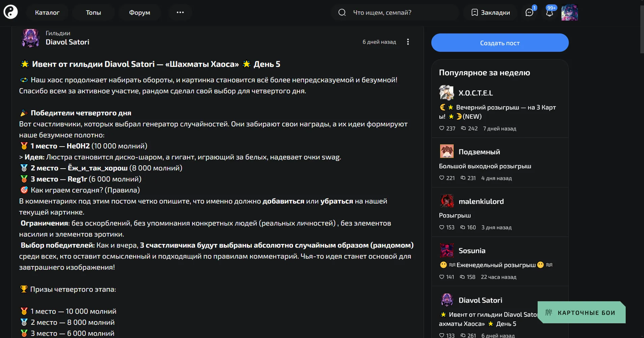Open the chat messages icon
The image size is (644, 338).
click(x=529, y=13)
